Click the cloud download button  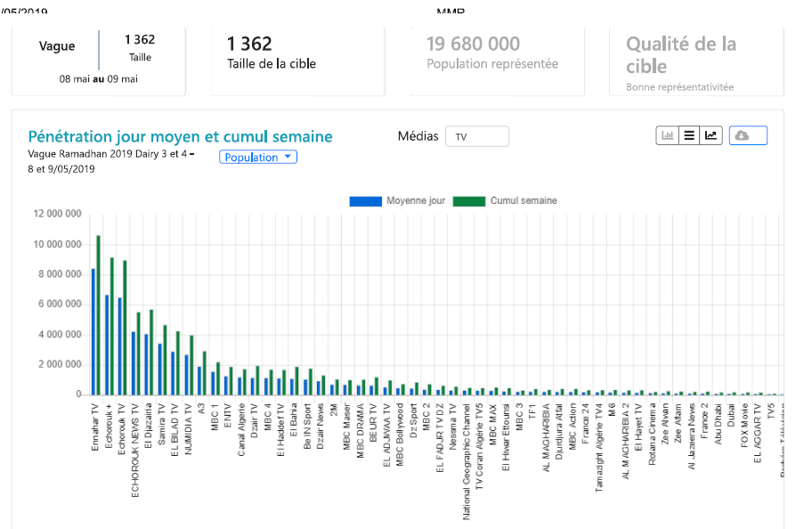(748, 135)
